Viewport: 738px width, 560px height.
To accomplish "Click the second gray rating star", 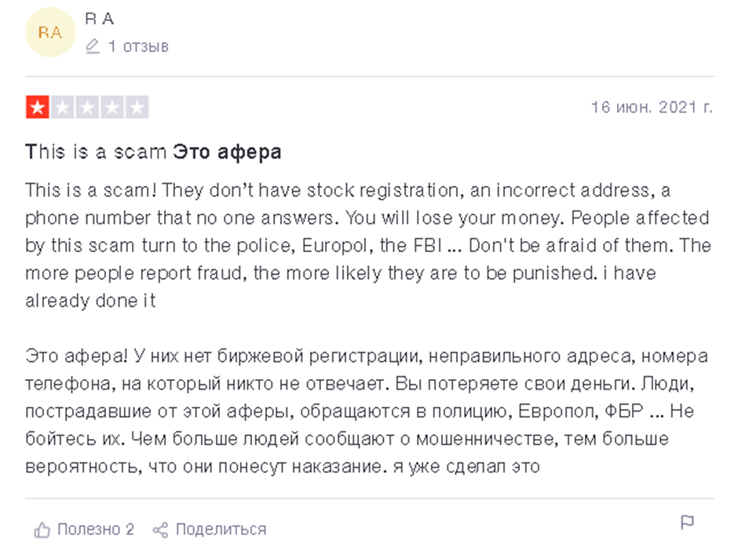I will (61, 108).
